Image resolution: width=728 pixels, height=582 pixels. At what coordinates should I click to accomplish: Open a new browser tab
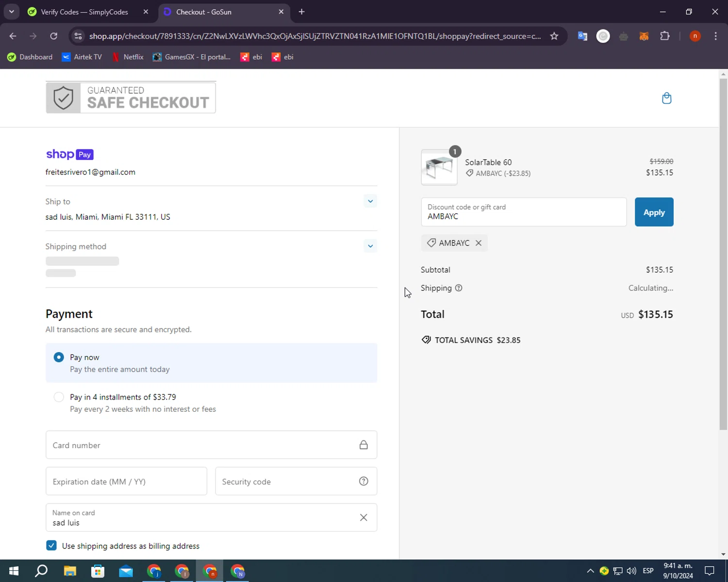pyautogui.click(x=301, y=12)
